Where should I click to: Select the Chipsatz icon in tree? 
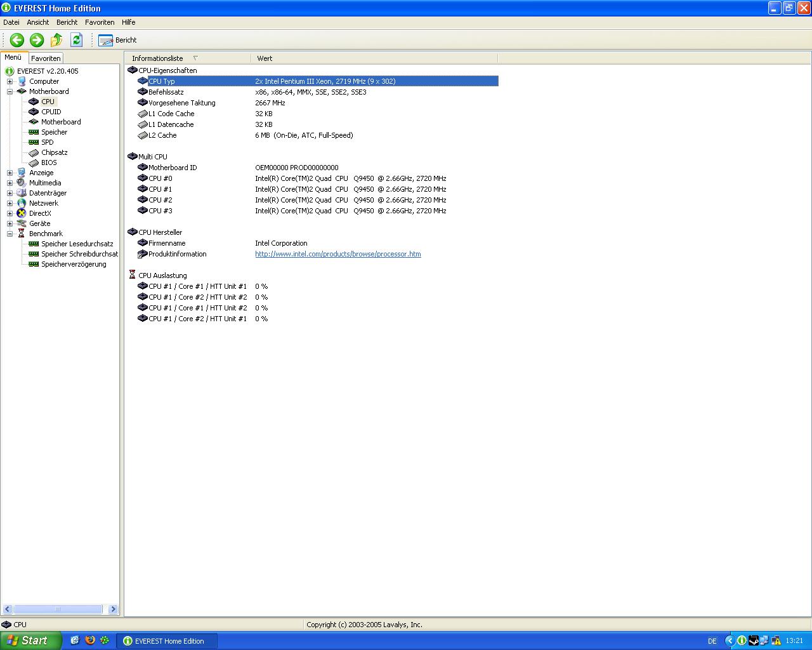[34, 152]
